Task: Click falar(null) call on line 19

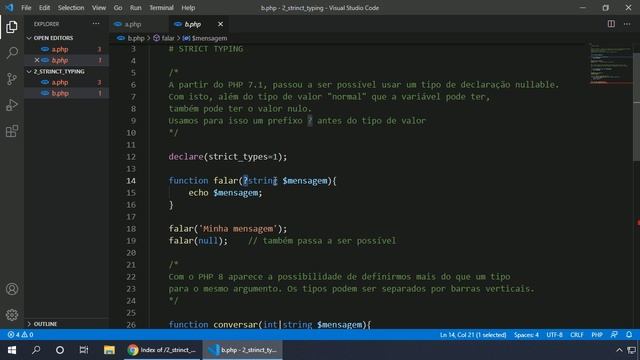Action: (x=198, y=241)
